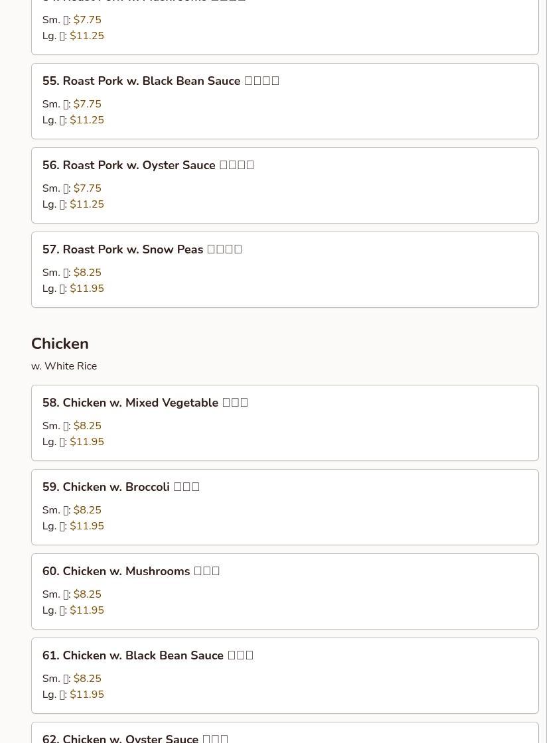Choose 57. Roast Pork w. Snow Peas

click(x=142, y=249)
